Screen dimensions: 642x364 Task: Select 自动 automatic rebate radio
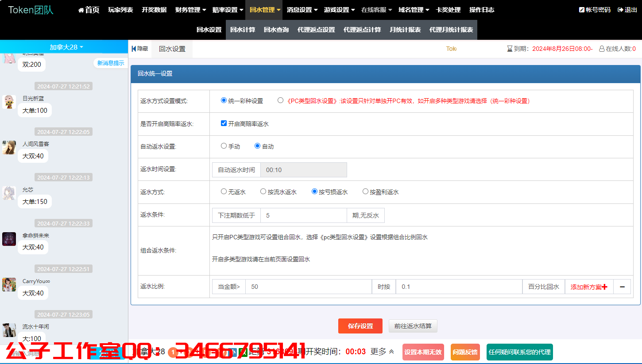click(x=257, y=146)
